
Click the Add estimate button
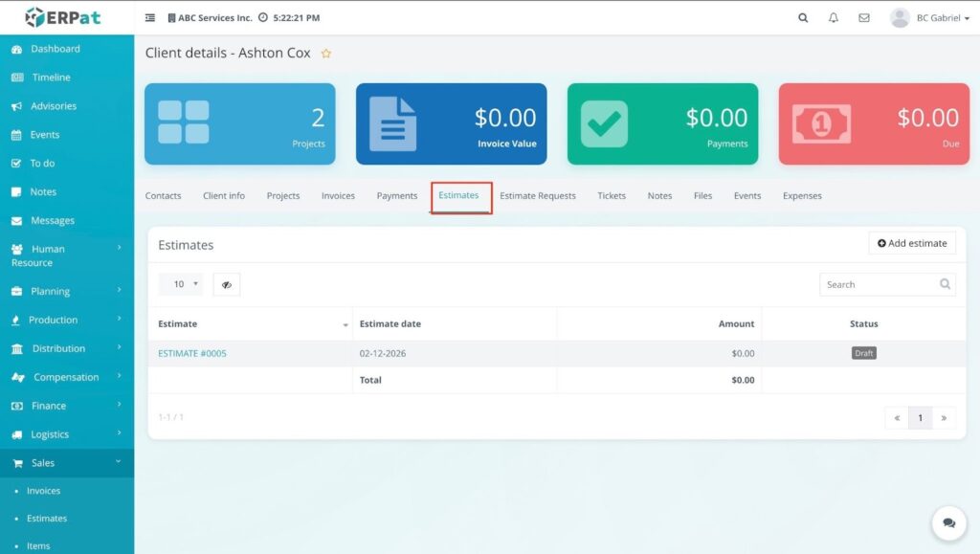[x=912, y=243]
